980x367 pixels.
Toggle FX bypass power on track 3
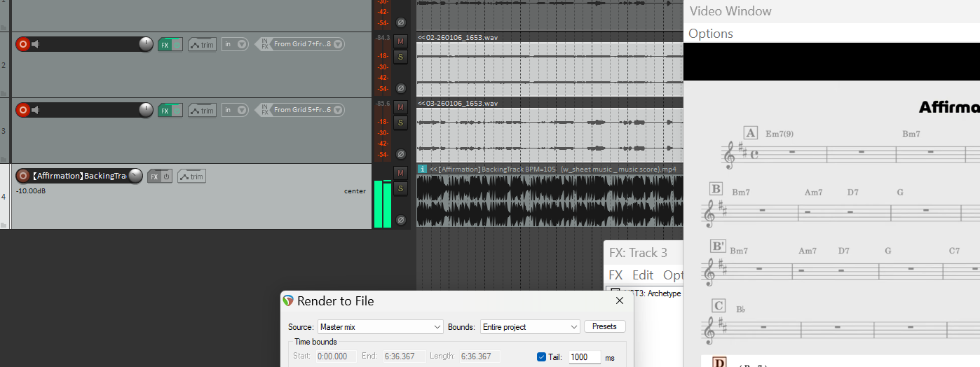[x=177, y=110]
